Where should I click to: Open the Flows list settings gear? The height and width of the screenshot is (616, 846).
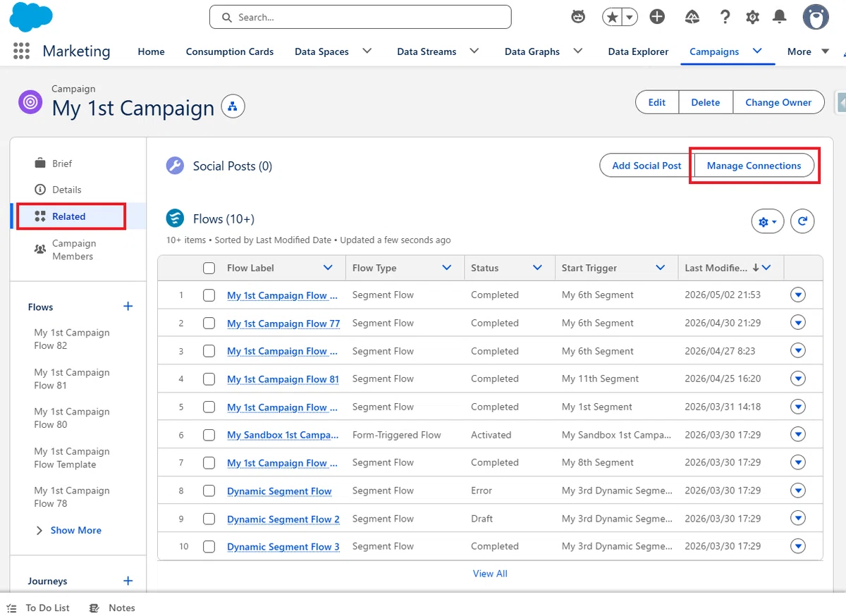point(768,221)
